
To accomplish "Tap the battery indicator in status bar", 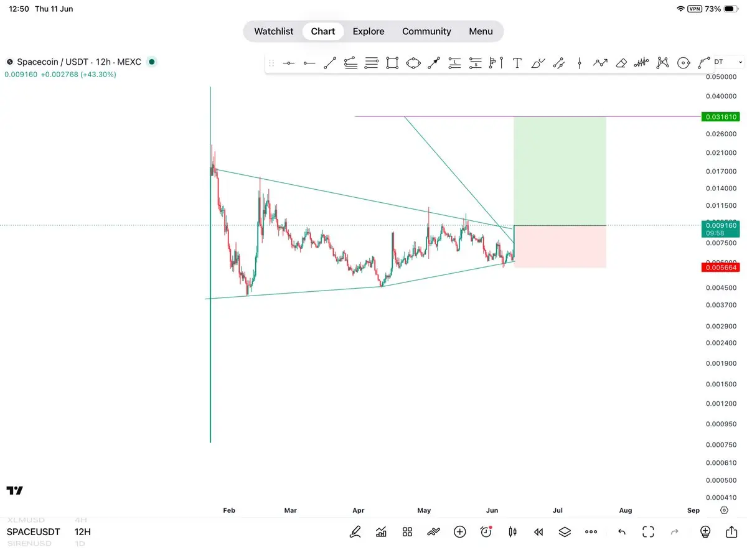I will point(731,9).
